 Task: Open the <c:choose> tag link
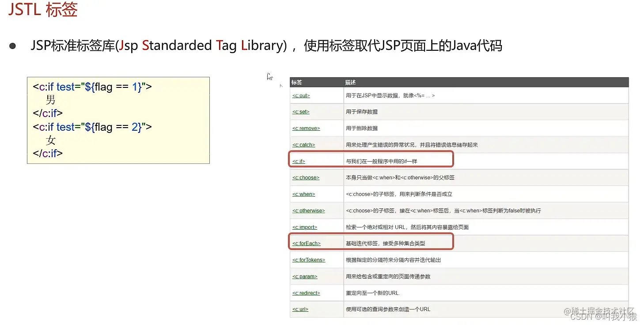[x=305, y=178]
